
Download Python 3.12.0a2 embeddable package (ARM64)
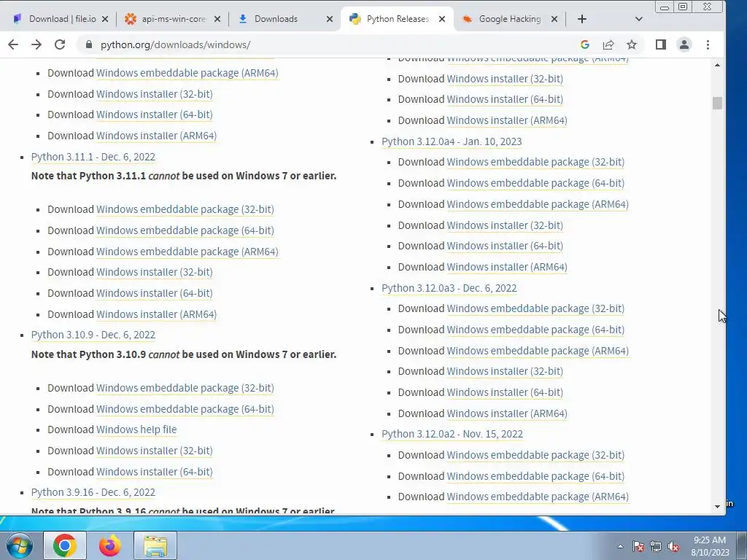pos(538,496)
